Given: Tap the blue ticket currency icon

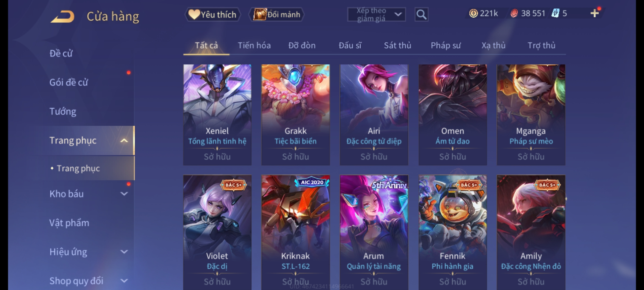Looking at the screenshot, I should tap(555, 13).
